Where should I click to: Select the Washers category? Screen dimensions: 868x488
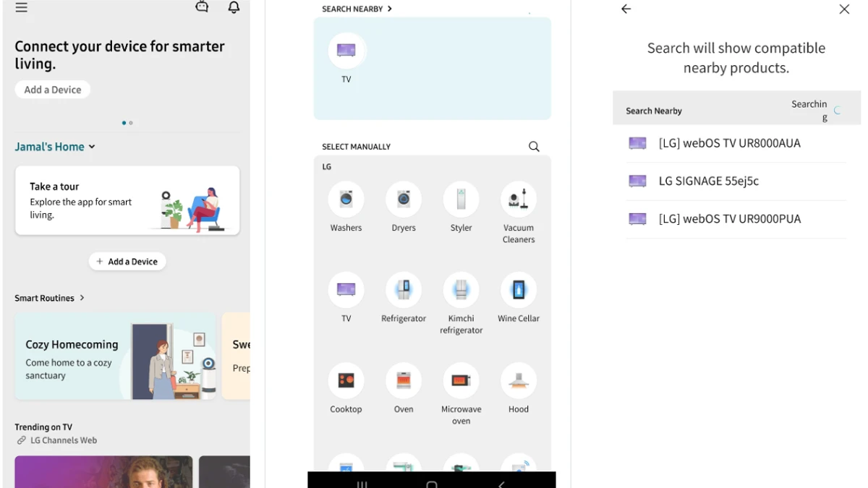(346, 207)
